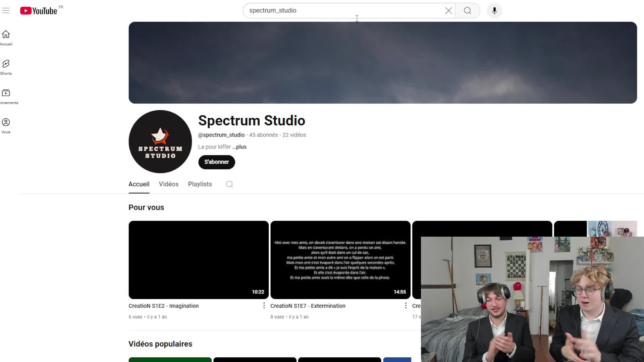Click the 22 vidéos count
Viewport: 644px width, 362px height.
pos(294,135)
